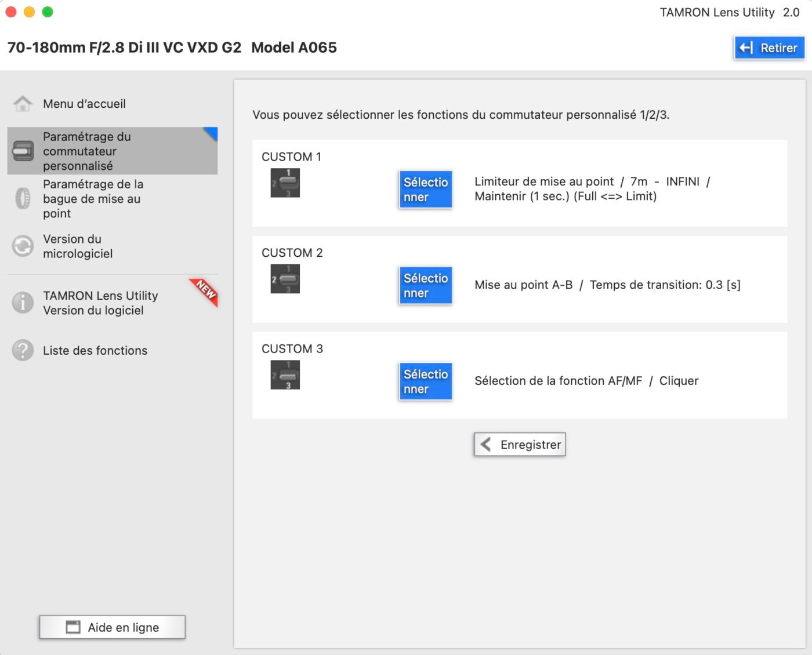Click the focus ring icon in sidebar

23,198
